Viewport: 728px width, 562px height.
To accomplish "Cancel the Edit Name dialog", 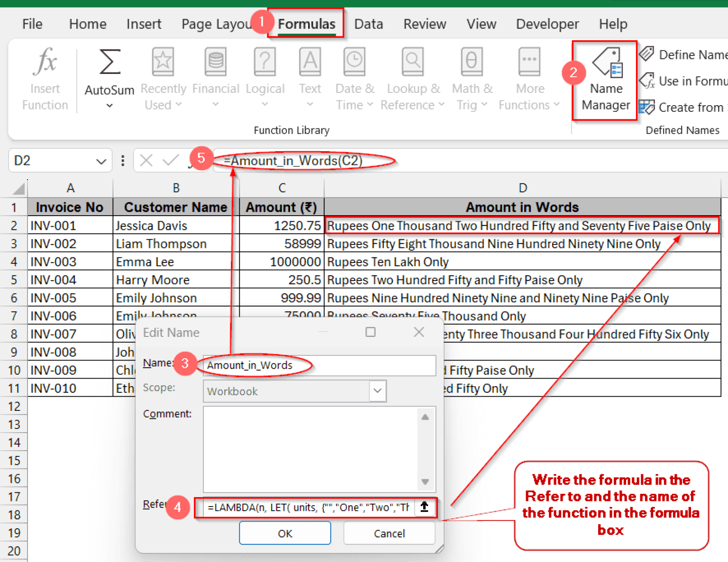I will tap(389, 533).
